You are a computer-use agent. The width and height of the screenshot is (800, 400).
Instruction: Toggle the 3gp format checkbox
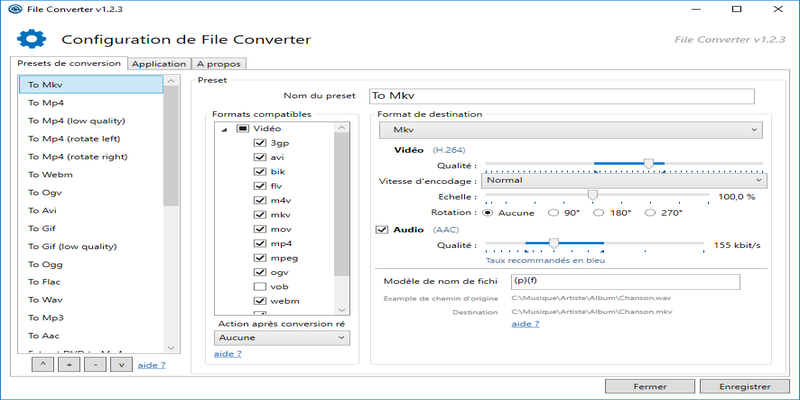[260, 143]
